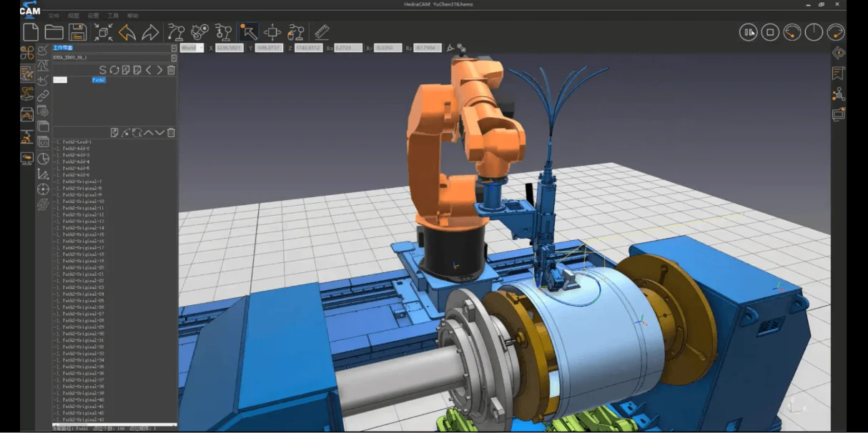Undo with the orange back arrow
The height and width of the screenshot is (433, 868).
[127, 32]
